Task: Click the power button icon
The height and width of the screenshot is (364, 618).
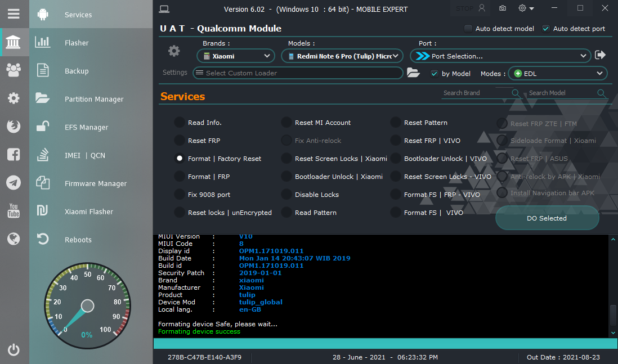Action: tap(14, 349)
